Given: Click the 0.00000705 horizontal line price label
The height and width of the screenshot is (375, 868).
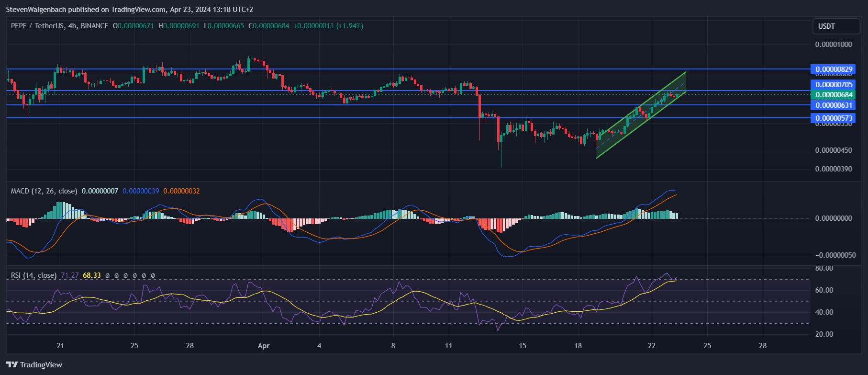Looking at the screenshot, I should [x=834, y=85].
